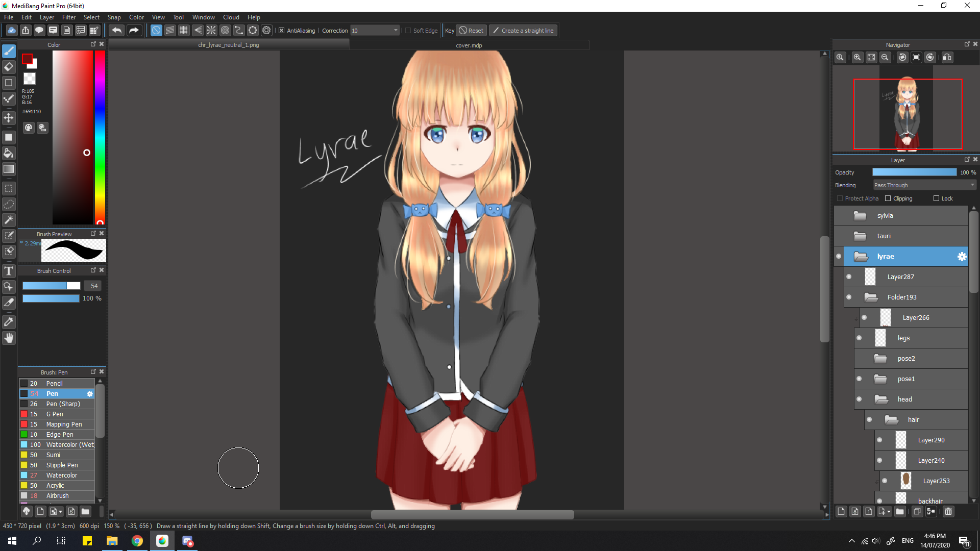Screen dimensions: 980x551
Task: Enable the Lock checkbox
Action: (936, 198)
